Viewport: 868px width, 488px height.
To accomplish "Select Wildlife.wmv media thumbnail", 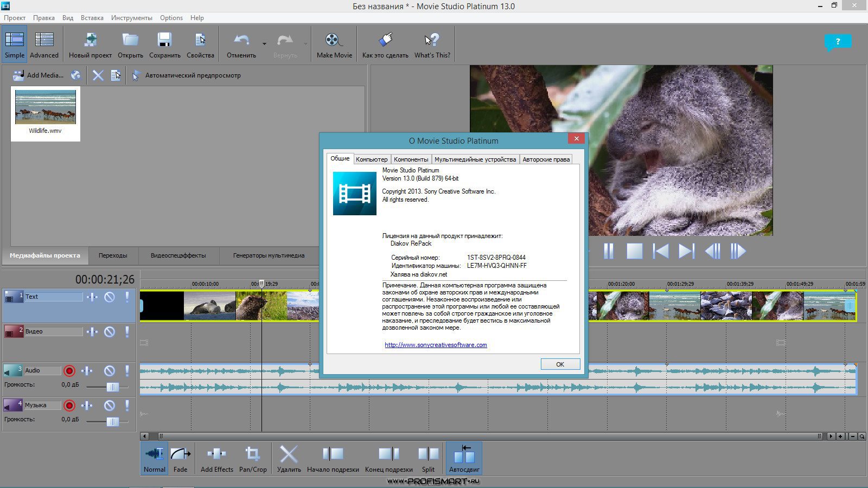I will coord(46,114).
